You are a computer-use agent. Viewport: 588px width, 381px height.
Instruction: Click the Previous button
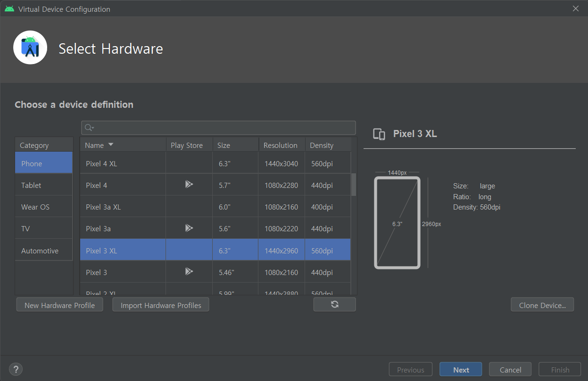[x=410, y=370]
